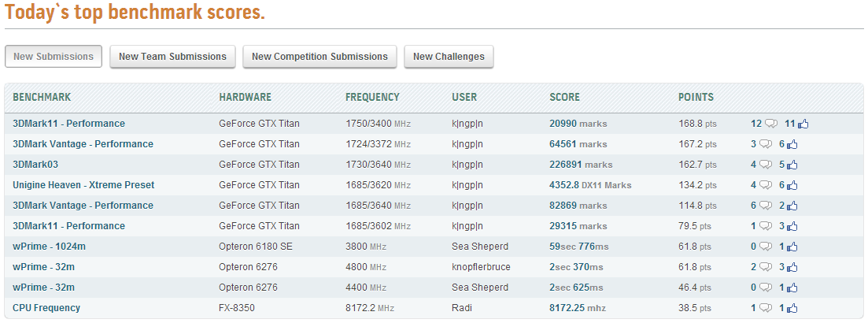Select New Competition Submissions tab

click(320, 57)
